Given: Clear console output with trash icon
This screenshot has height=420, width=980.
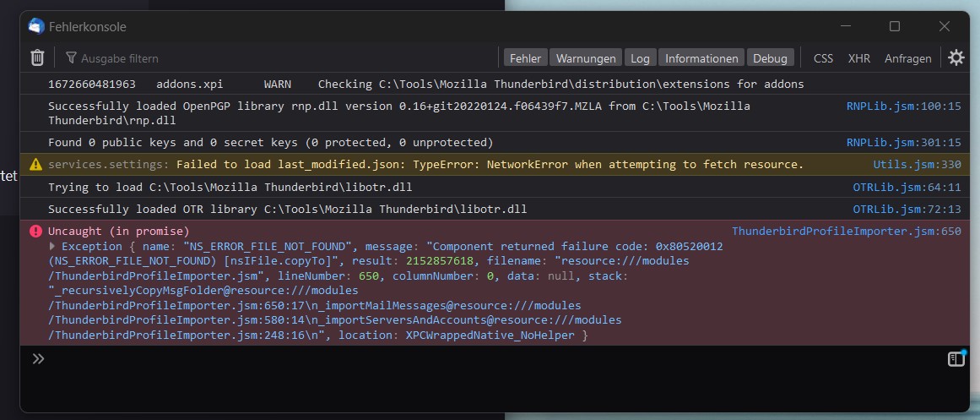Looking at the screenshot, I should (x=37, y=57).
